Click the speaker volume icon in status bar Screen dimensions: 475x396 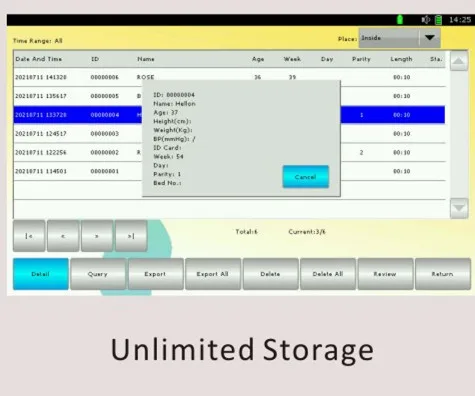(x=425, y=20)
